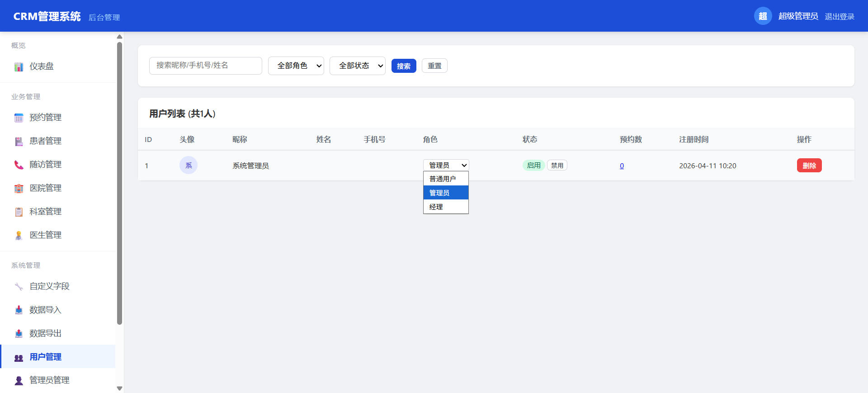Screen dimensions: 868x393
Task: Click the clipboard icon for 科室管理
Action: (x=19, y=212)
